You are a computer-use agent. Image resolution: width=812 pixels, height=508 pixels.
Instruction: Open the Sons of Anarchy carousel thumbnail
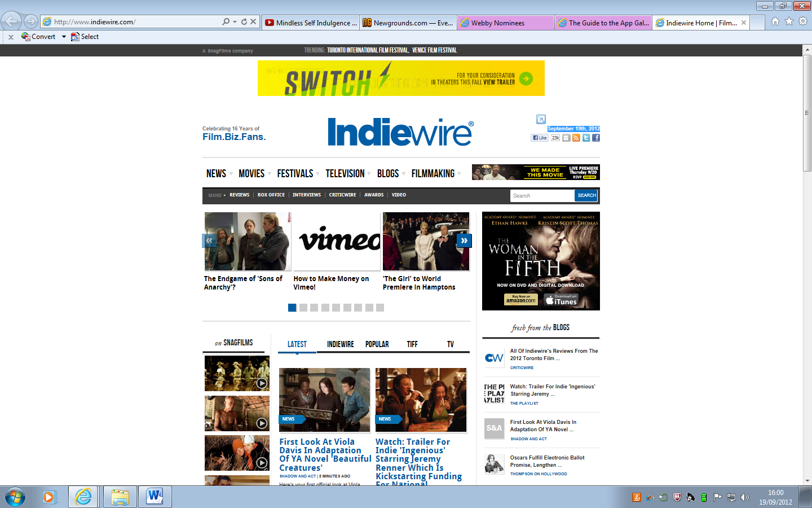248,241
